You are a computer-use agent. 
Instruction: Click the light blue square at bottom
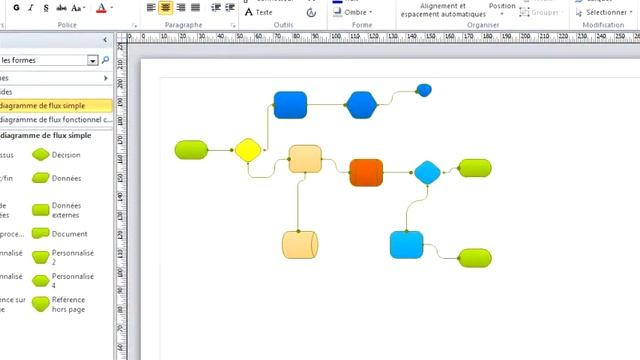[x=407, y=245]
